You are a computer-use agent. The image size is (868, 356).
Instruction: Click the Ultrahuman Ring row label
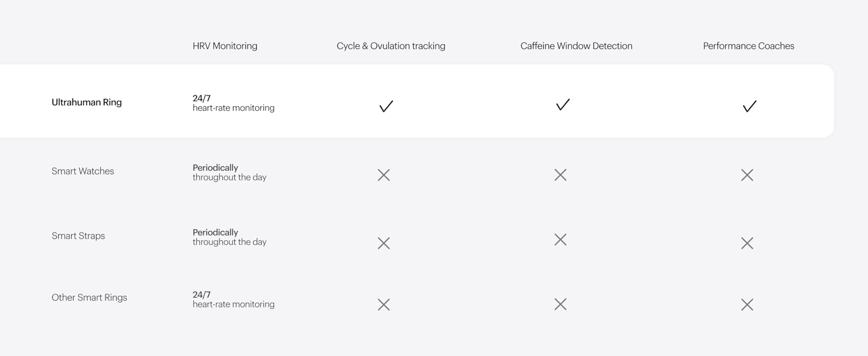tap(87, 103)
